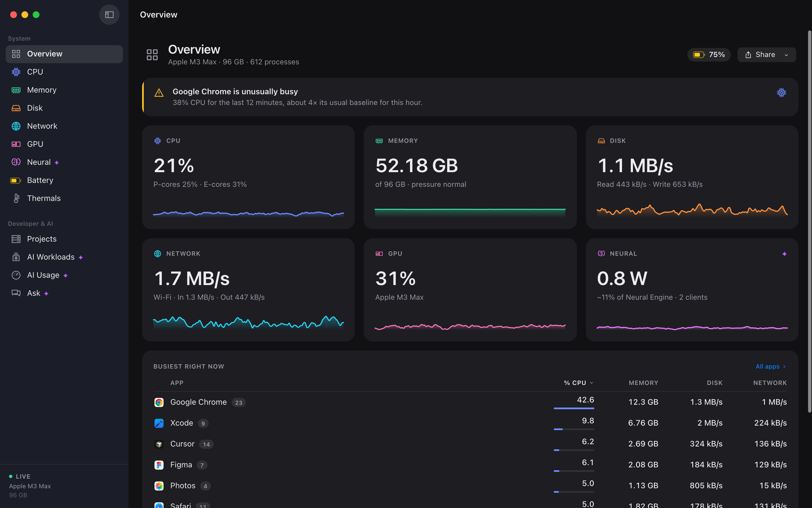812x508 pixels.
Task: Open AI Workloads in the sidebar
Action: tap(64, 257)
